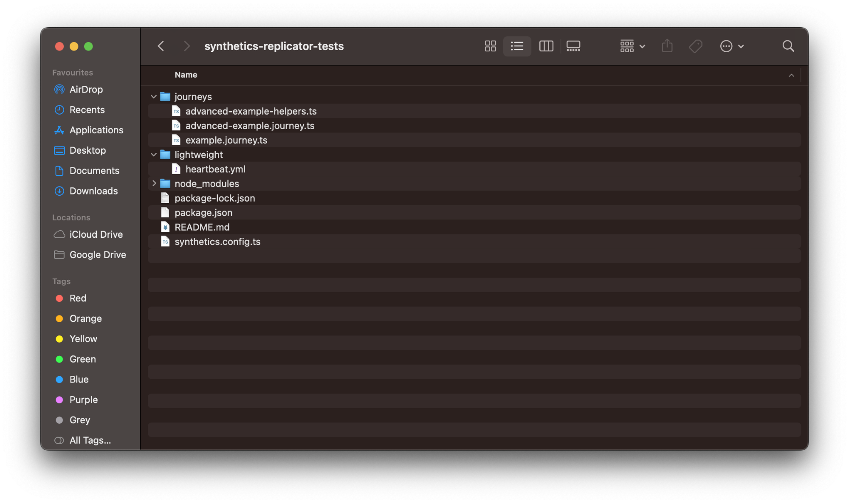Select heartbeat.yml file
The height and width of the screenshot is (504, 849).
click(215, 169)
